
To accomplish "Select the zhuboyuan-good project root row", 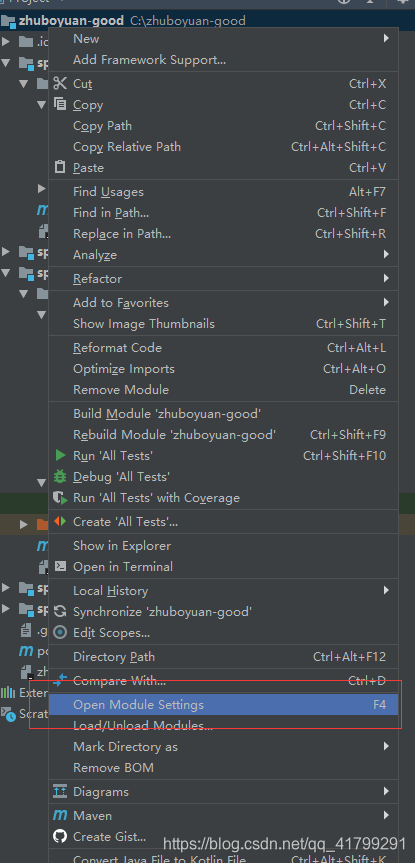I will tap(208, 21).
